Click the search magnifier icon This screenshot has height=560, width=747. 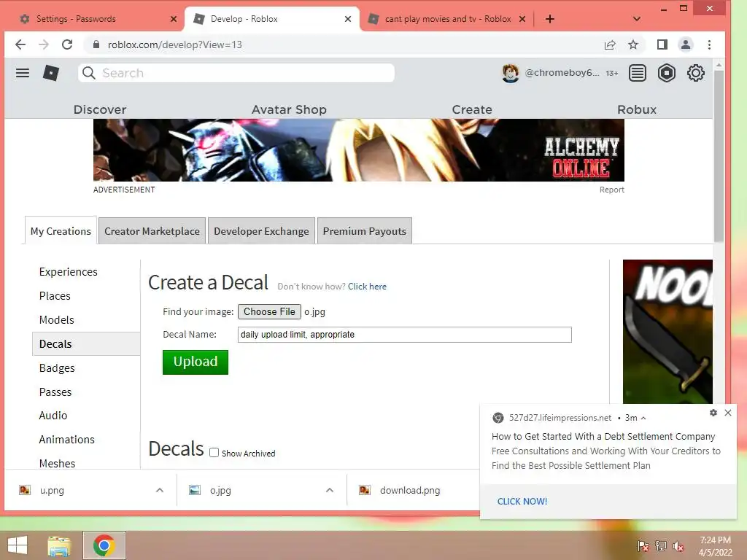click(88, 73)
